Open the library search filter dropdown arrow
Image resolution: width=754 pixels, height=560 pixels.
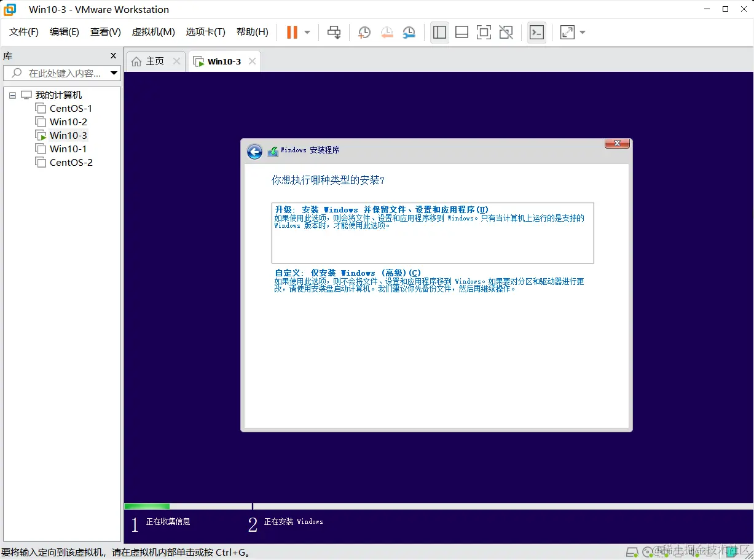click(114, 73)
